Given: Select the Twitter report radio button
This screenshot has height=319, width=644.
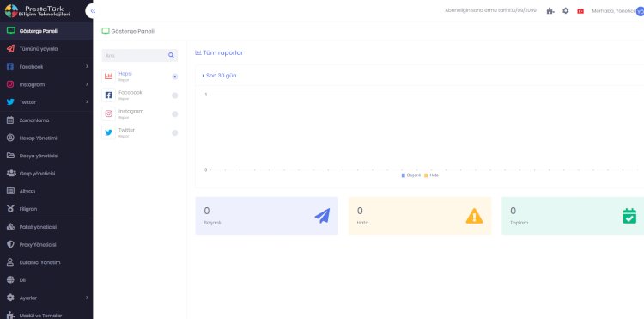Looking at the screenshot, I should click(175, 132).
